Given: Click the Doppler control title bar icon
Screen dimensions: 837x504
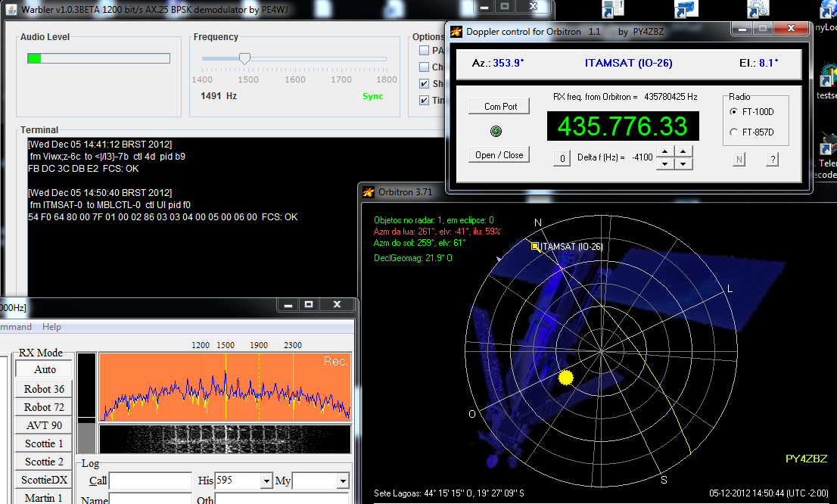Looking at the screenshot, I should tap(456, 32).
